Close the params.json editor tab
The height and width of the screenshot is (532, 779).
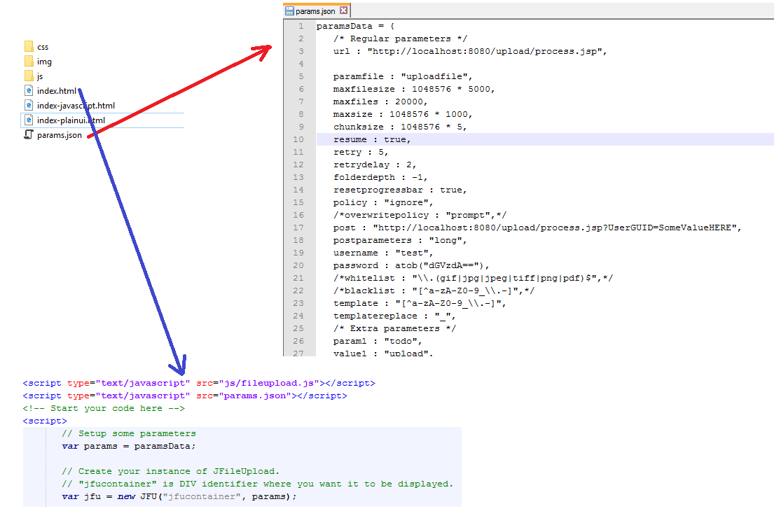(x=343, y=10)
